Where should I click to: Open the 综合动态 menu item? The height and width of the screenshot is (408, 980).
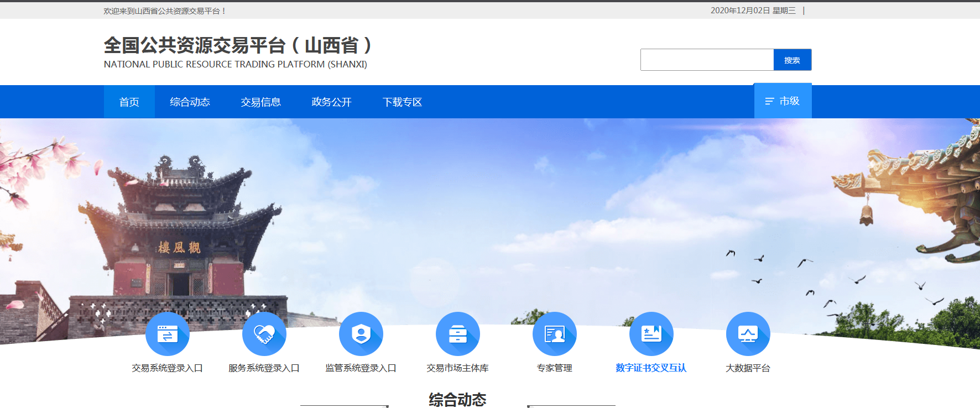[190, 102]
